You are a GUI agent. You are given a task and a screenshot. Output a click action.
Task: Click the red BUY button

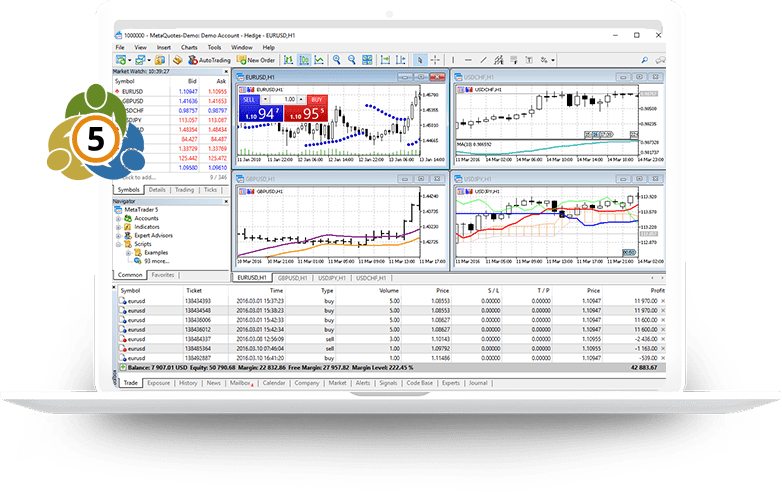coord(317,100)
